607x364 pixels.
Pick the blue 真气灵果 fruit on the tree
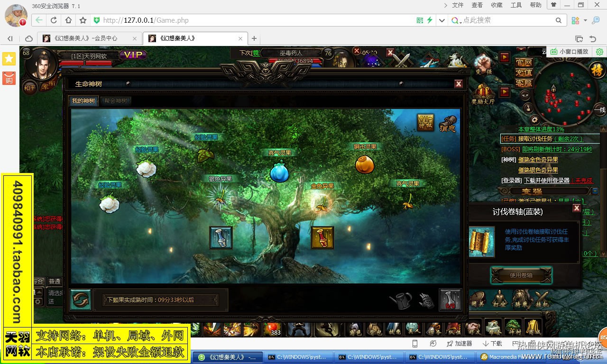[279, 172]
